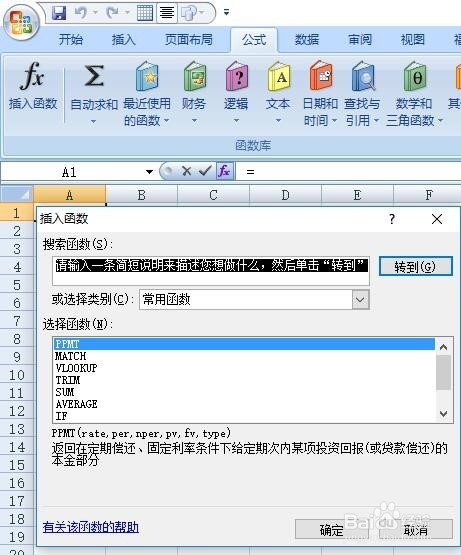
Task: Click the function list scrollbar thumb
Action: [x=443, y=372]
